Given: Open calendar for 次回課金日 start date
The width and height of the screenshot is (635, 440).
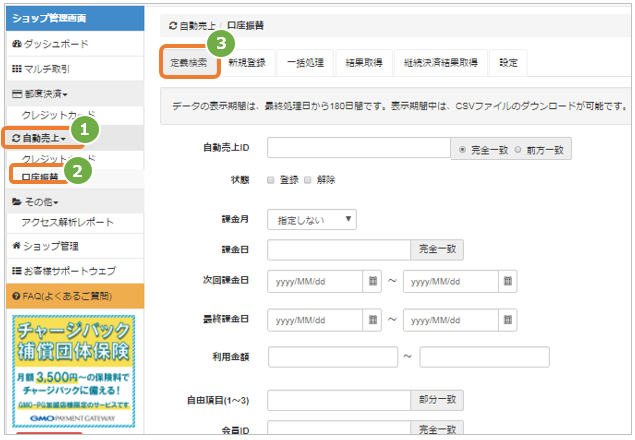Looking at the screenshot, I should click(373, 281).
